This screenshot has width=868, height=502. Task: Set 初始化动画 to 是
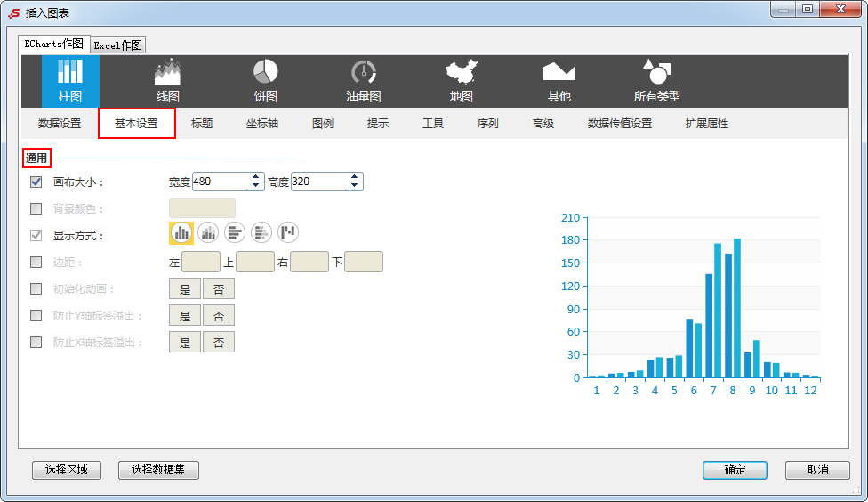pyautogui.click(x=185, y=289)
